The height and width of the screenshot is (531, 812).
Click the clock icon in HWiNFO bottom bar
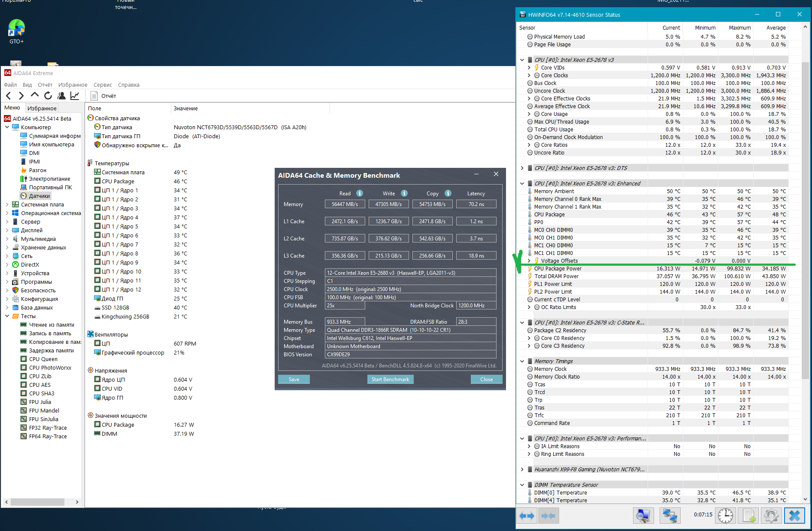tap(726, 516)
